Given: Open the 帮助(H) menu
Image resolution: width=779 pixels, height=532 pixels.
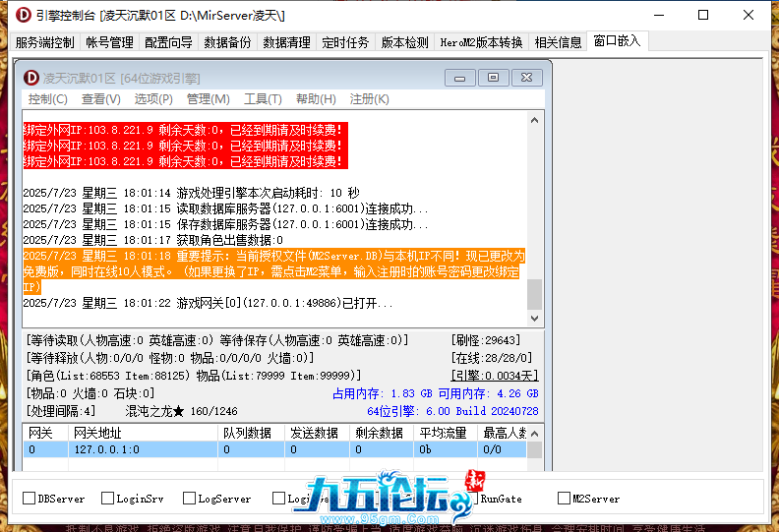Looking at the screenshot, I should tap(316, 99).
